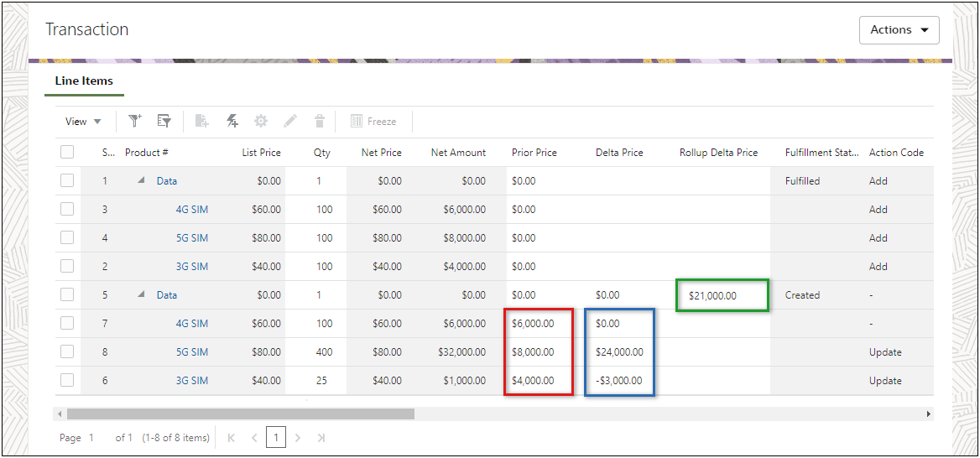Toggle the select-all header checkbox

click(x=67, y=152)
